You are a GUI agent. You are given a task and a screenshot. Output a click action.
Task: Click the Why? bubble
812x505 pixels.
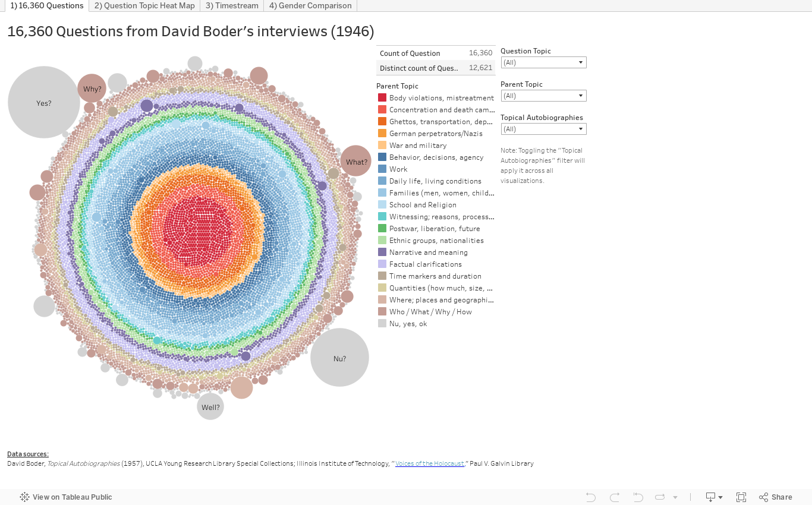[x=92, y=89]
